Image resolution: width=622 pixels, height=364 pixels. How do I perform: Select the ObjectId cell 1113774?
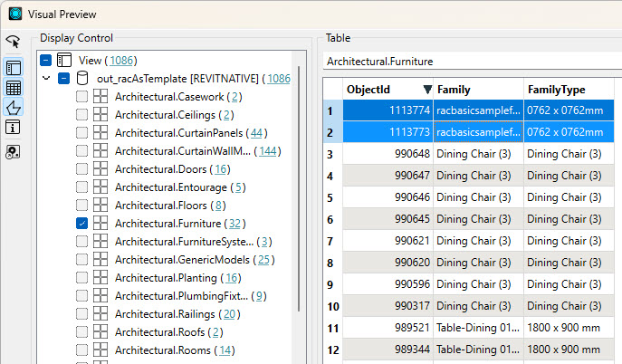[x=388, y=110]
